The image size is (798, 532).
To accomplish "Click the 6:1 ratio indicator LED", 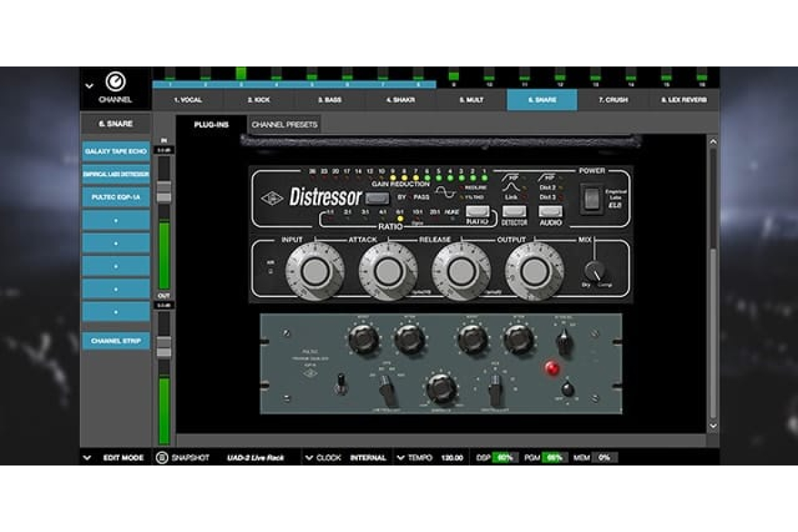I will pos(400,218).
